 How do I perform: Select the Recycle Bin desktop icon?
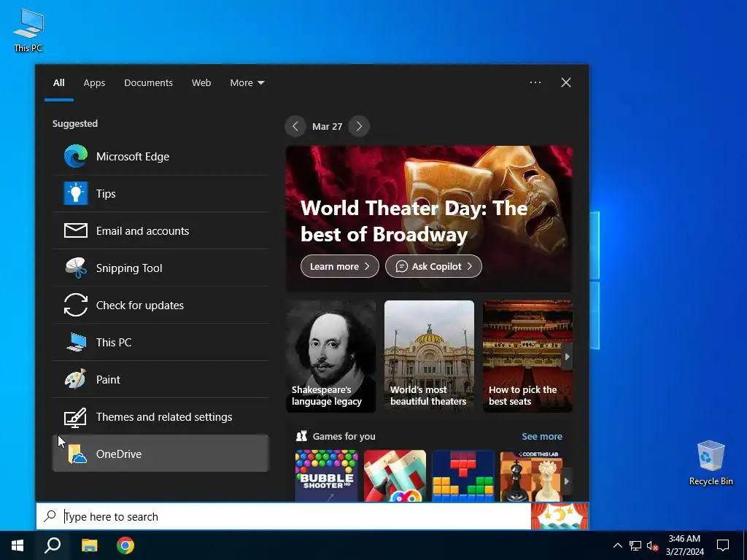711,463
